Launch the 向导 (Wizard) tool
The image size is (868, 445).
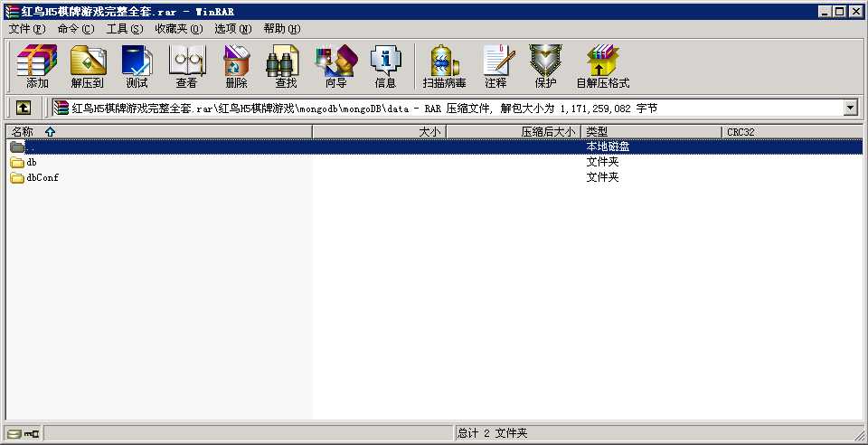click(x=335, y=66)
